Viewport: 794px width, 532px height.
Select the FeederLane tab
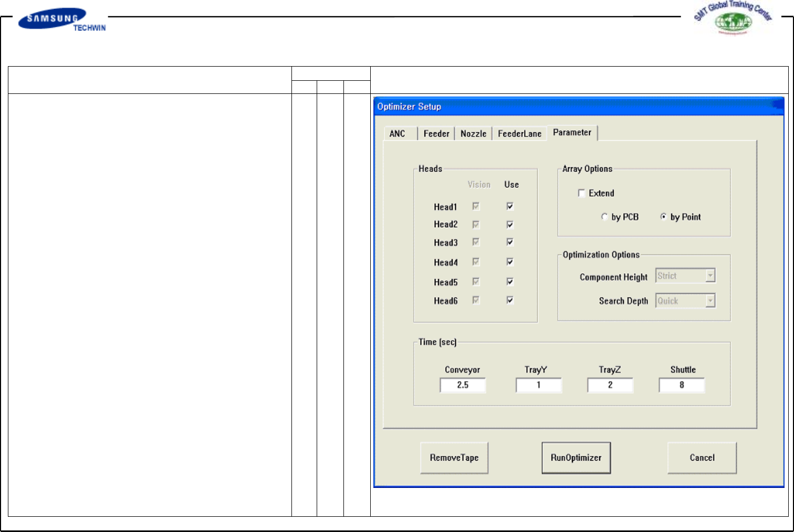(519, 134)
